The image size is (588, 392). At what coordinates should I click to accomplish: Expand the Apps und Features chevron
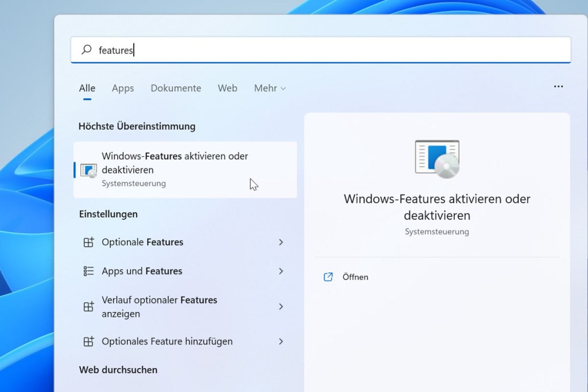281,271
